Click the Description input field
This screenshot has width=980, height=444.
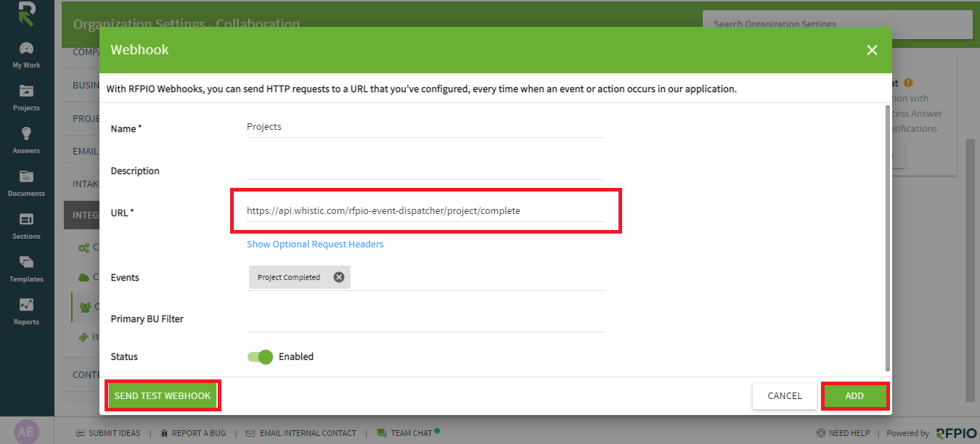pyautogui.click(x=425, y=170)
